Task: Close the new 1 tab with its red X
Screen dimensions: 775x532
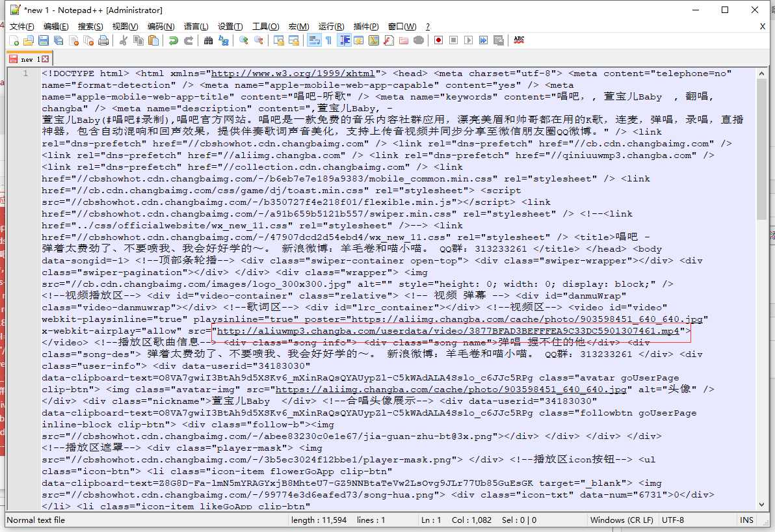Action: click(x=46, y=59)
